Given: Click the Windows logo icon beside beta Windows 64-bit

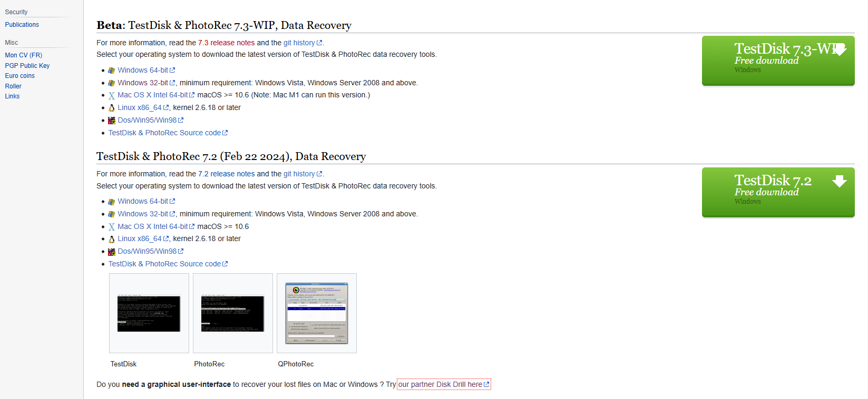Looking at the screenshot, I should click(111, 71).
